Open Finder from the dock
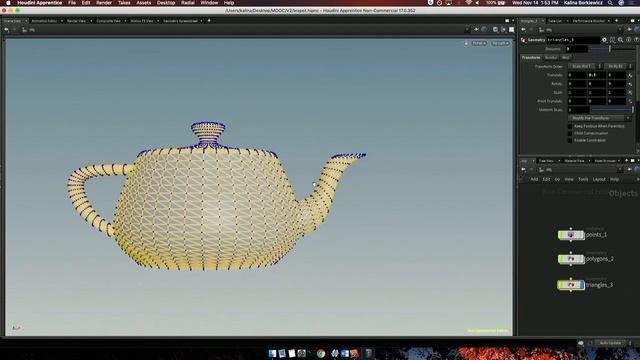The width and height of the screenshot is (640, 360). 272,353
